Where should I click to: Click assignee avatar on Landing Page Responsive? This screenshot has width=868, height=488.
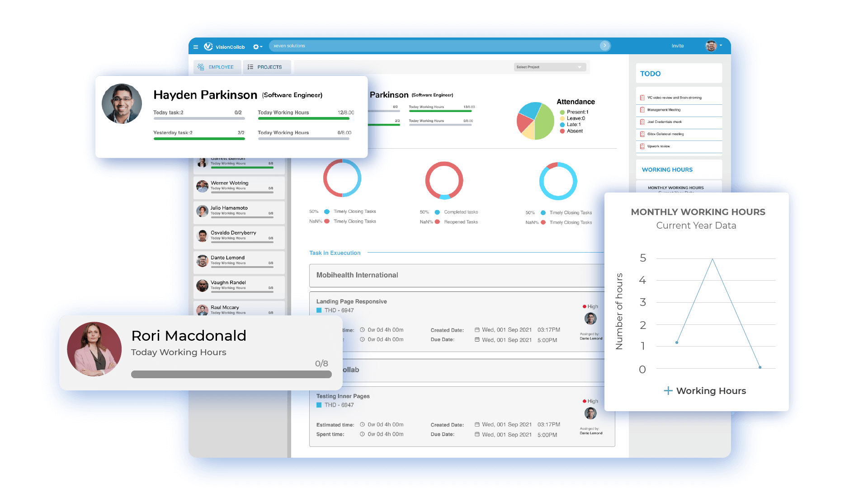coord(590,319)
